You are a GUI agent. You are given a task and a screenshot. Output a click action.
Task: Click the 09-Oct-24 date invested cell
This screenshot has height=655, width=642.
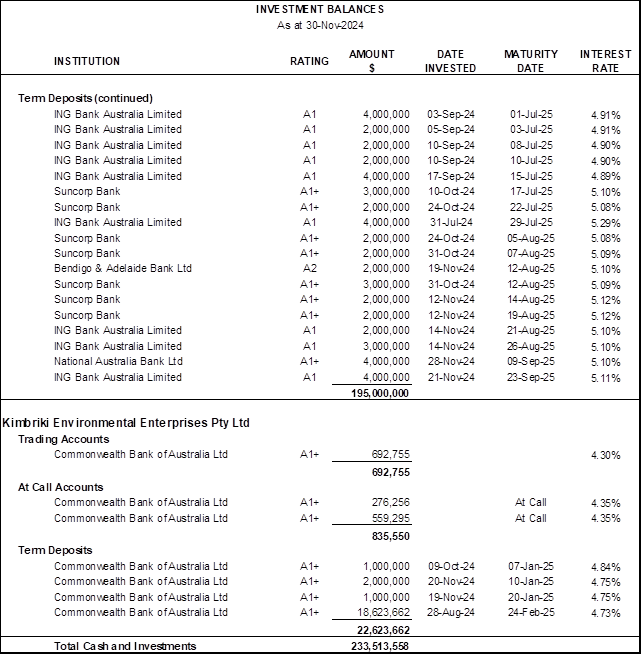point(451,566)
